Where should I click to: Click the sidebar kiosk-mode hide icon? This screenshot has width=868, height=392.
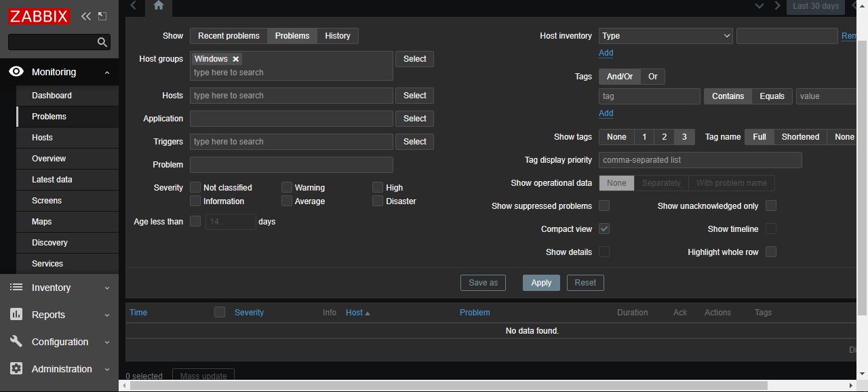click(x=102, y=16)
